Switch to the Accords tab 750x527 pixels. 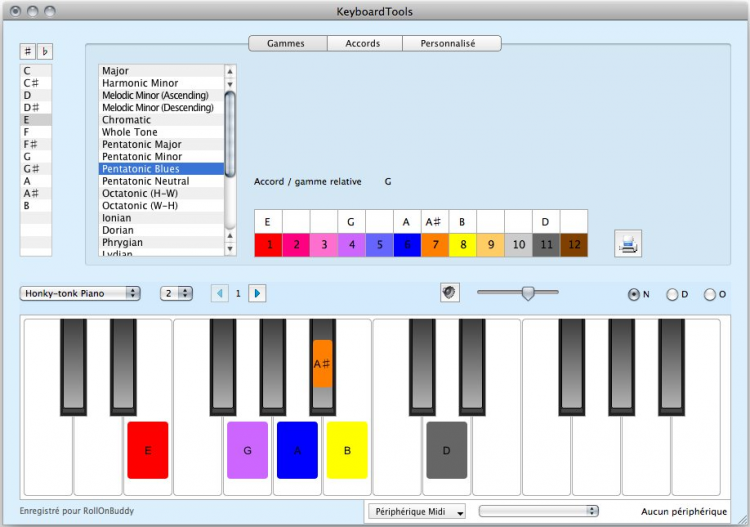[362, 44]
